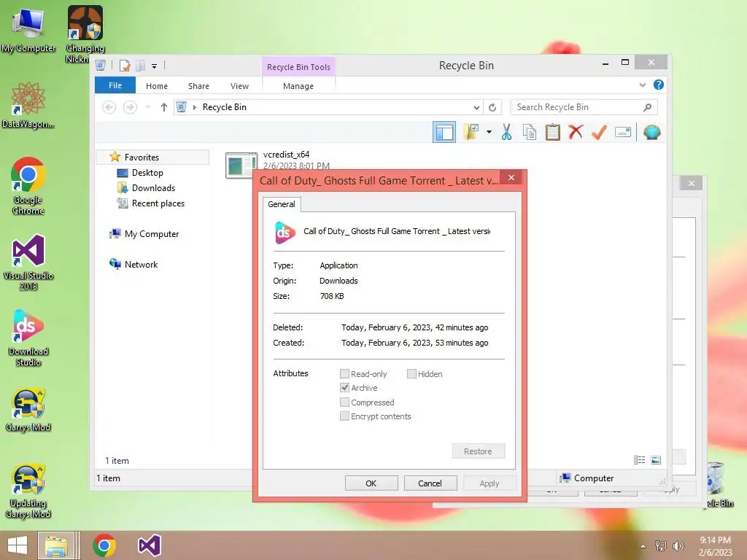Viewport: 747px width, 560px height.
Task: Click the Forward navigation arrow
Action: click(x=130, y=107)
